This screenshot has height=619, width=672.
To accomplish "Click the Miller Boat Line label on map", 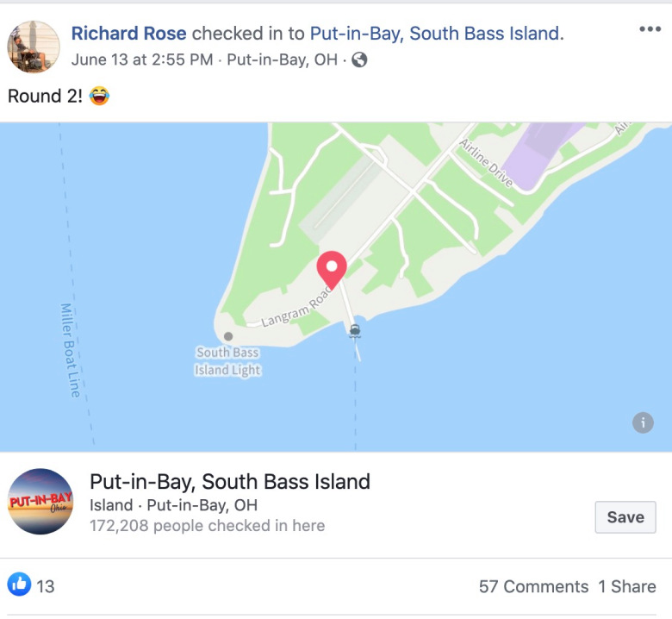I will point(70,349).
